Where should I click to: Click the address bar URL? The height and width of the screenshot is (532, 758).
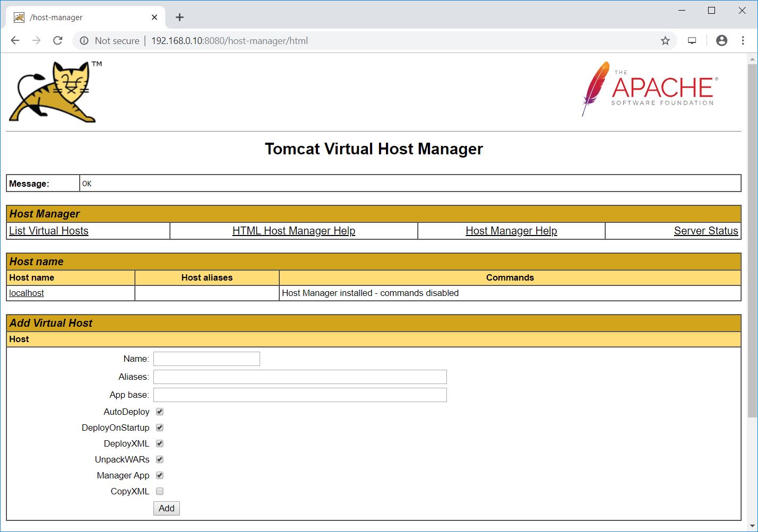pos(229,41)
